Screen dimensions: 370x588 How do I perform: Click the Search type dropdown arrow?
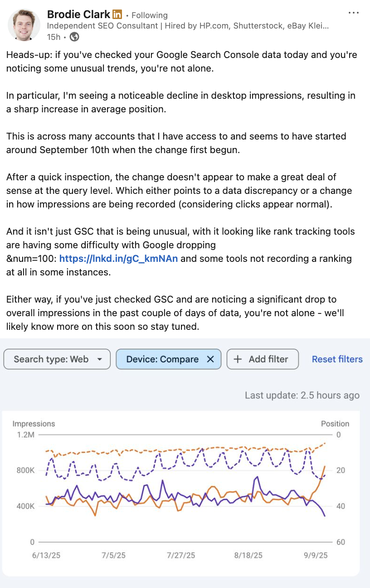pos(100,359)
